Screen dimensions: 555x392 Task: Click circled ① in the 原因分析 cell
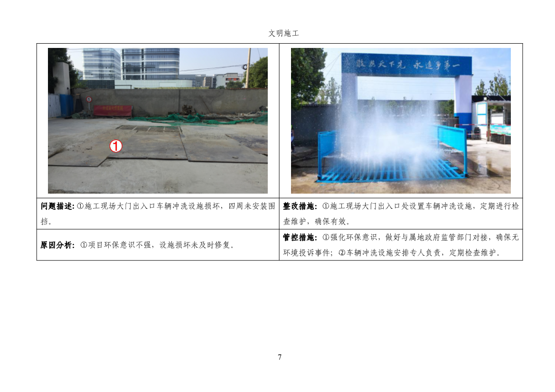pos(83,245)
